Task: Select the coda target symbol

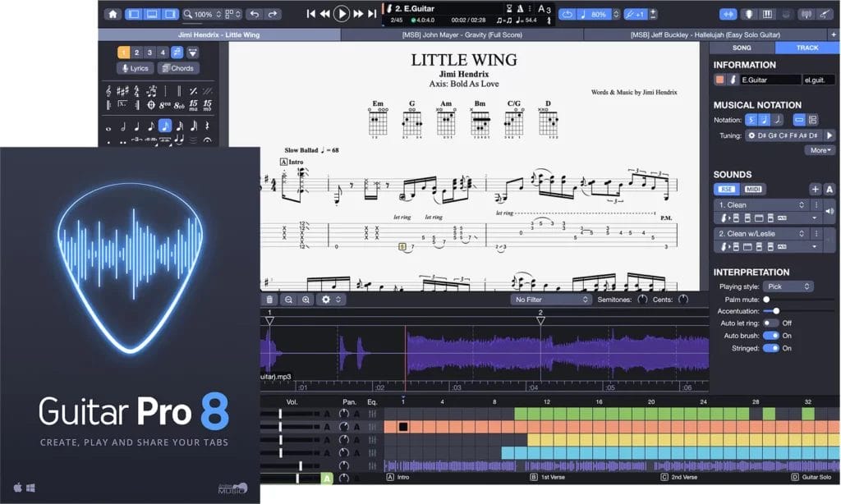Action: click(151, 104)
